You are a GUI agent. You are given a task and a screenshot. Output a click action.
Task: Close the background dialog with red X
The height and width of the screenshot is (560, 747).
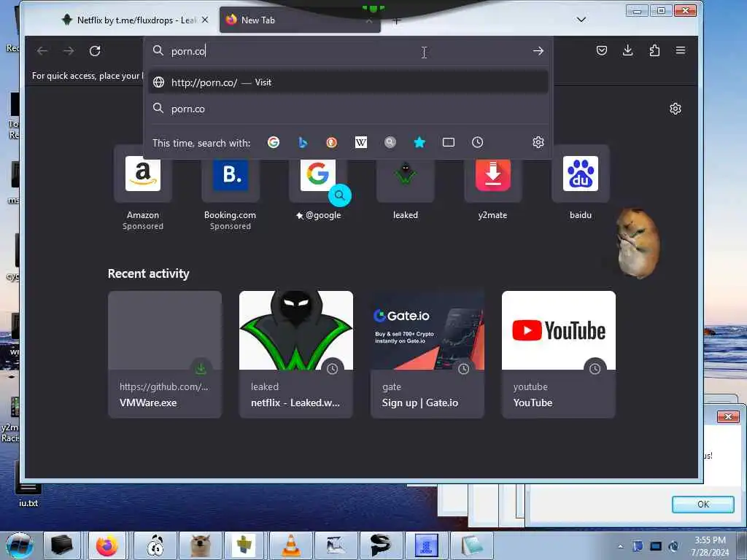coord(728,416)
